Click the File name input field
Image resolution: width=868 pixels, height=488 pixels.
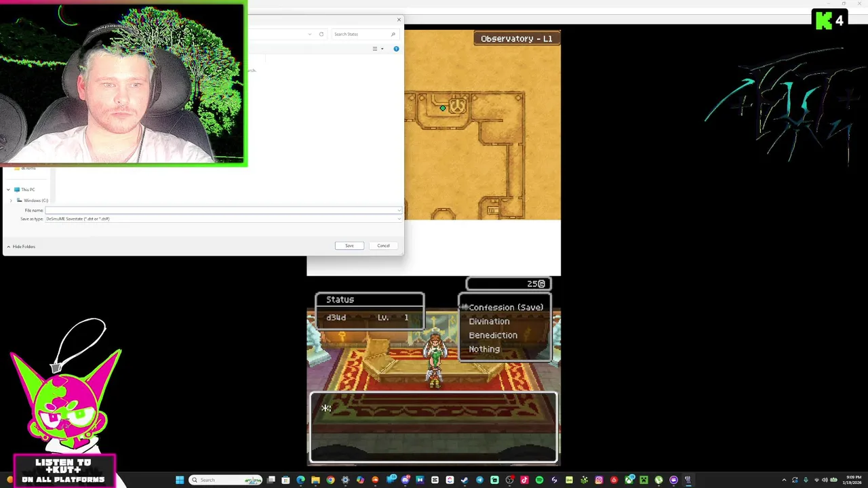(x=223, y=210)
